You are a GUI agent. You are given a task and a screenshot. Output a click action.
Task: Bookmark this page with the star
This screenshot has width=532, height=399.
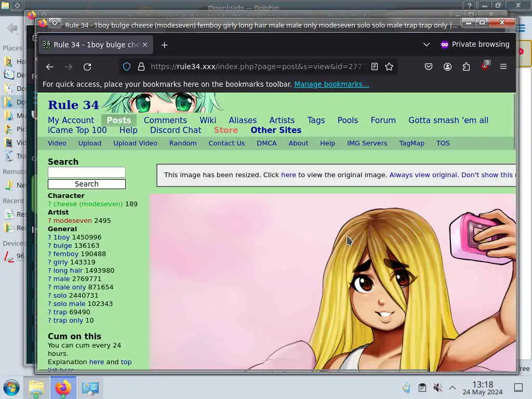[389, 66]
